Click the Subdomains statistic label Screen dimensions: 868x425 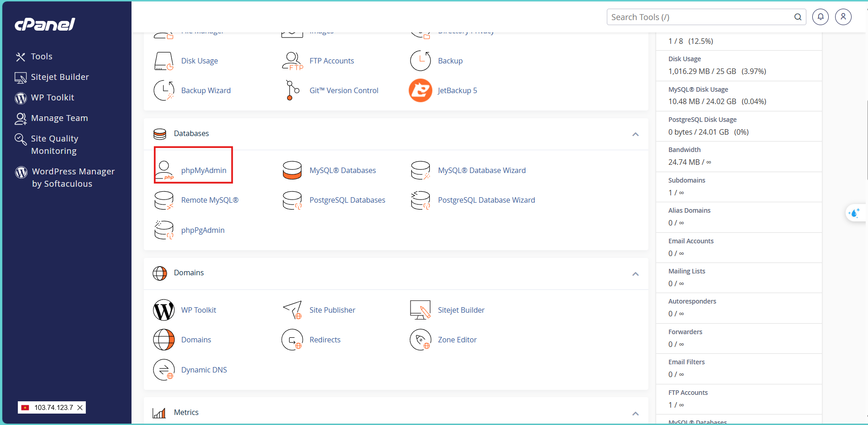click(x=687, y=180)
